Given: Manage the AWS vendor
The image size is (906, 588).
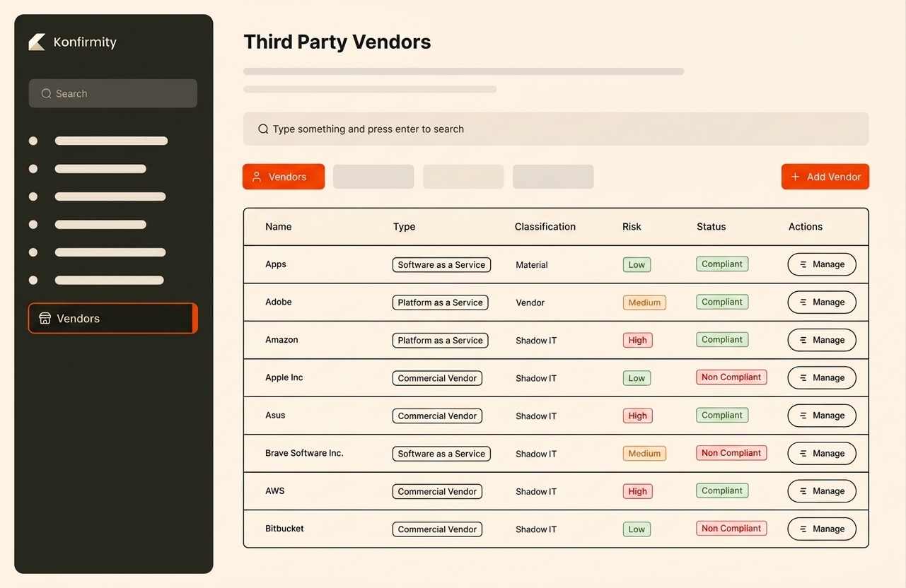Looking at the screenshot, I should click(822, 491).
